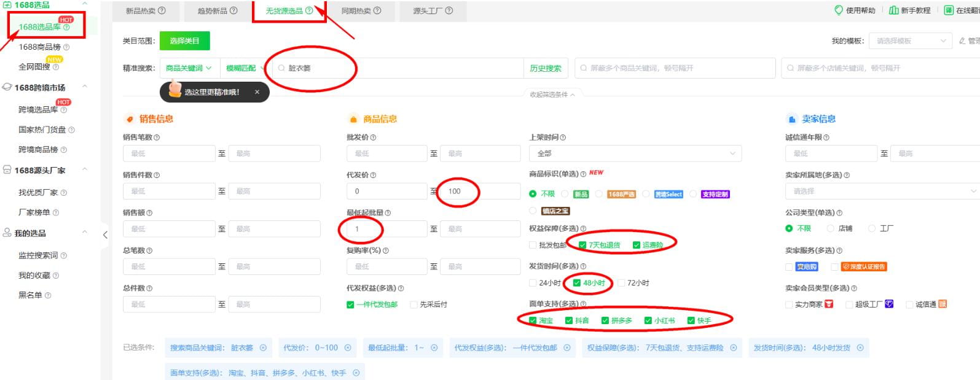
Task: Click the 新手教程 book icon
Action: click(893, 10)
